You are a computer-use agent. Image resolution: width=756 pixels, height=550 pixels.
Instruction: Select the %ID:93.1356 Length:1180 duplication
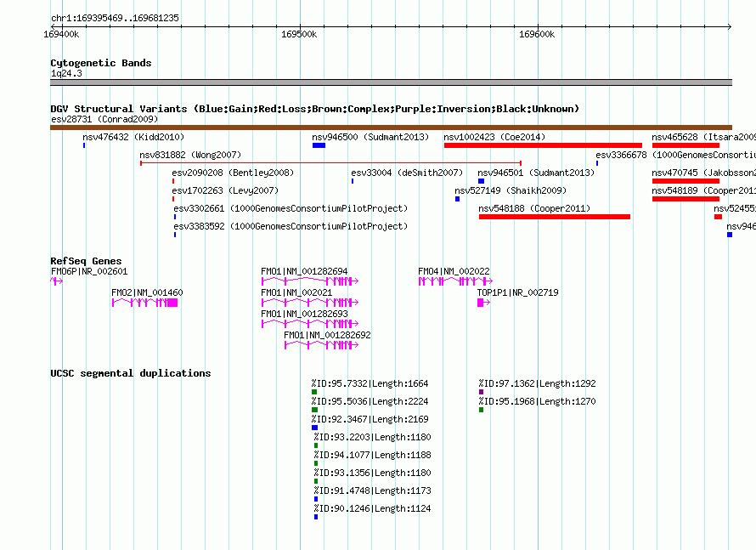pyautogui.click(x=316, y=481)
